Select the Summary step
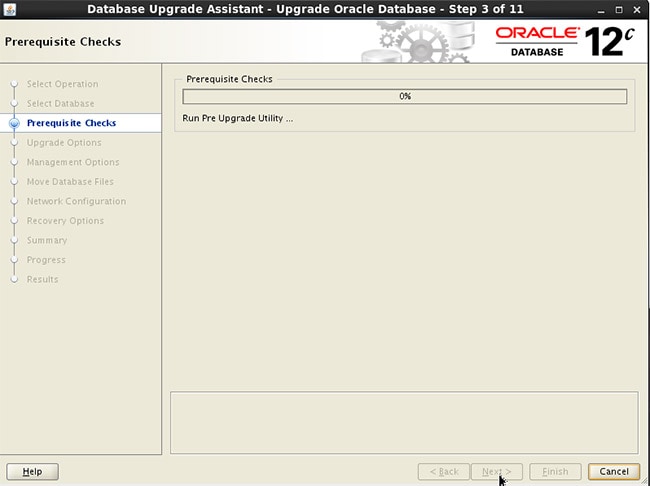The image size is (650, 486). [x=47, y=240]
